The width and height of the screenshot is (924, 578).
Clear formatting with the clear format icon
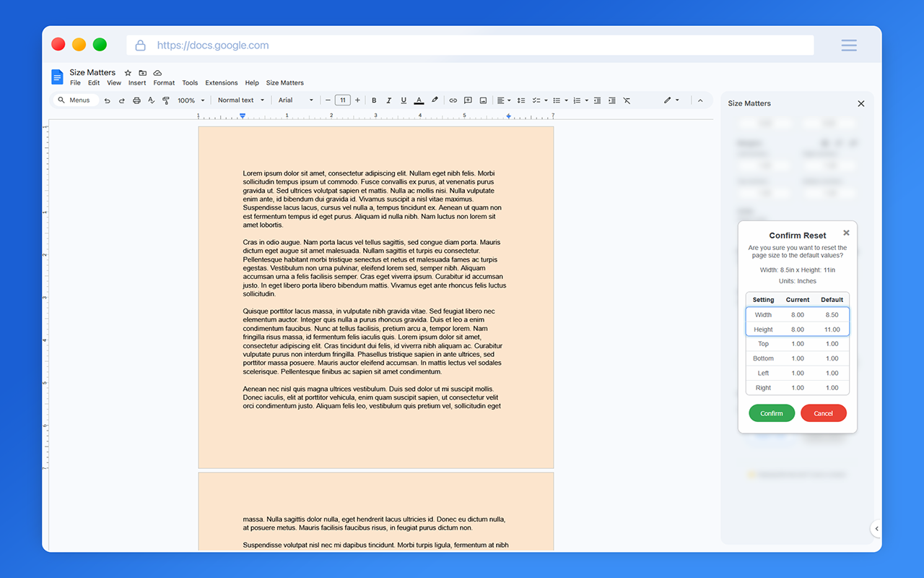[x=627, y=100]
